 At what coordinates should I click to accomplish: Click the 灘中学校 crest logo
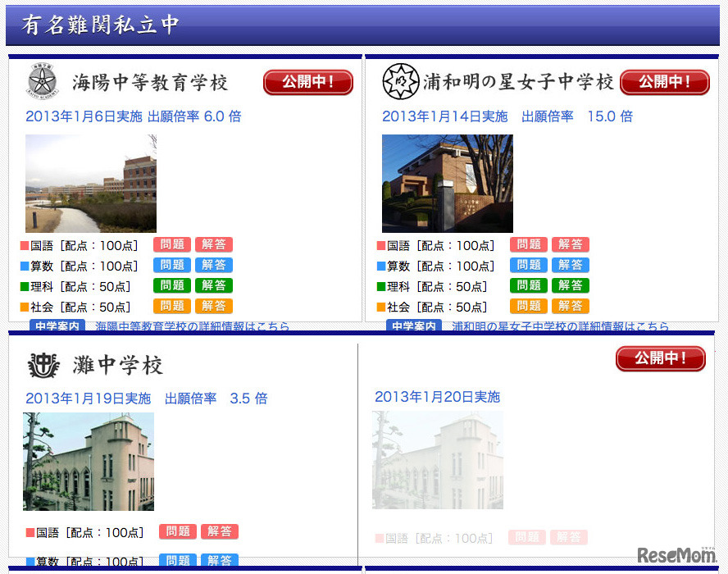click(x=43, y=365)
